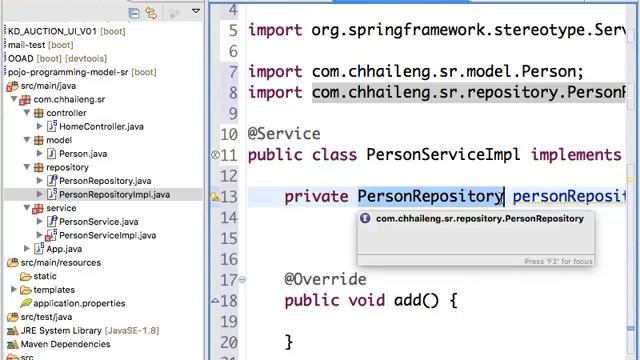Image resolution: width=640 pixels, height=360 pixels.
Task: Expand Person.java node
Action: (40, 153)
